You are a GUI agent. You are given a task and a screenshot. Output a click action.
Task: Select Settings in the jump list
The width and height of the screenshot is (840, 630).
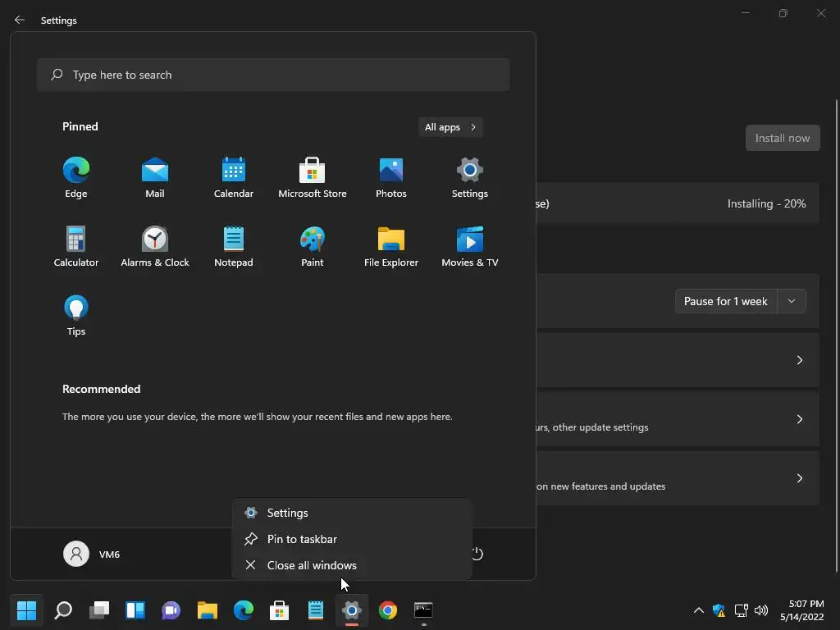click(352, 513)
